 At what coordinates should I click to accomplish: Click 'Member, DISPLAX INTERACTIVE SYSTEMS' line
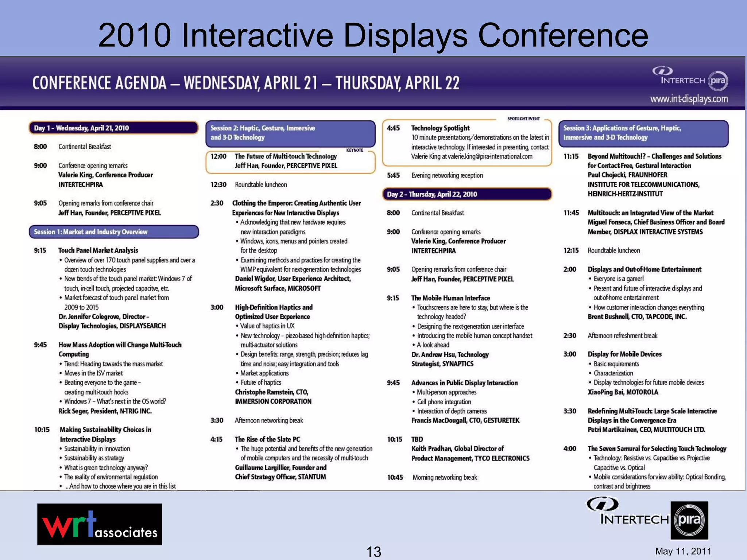pos(645,232)
